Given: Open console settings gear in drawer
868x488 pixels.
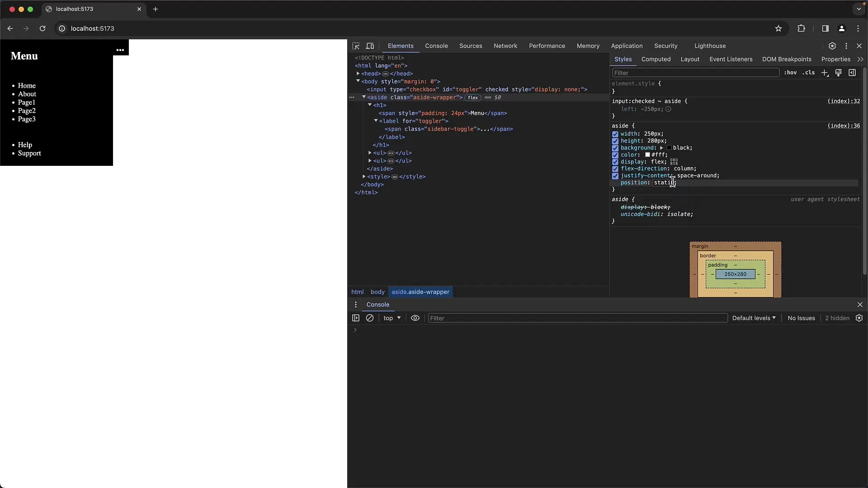Looking at the screenshot, I should pos(859,318).
